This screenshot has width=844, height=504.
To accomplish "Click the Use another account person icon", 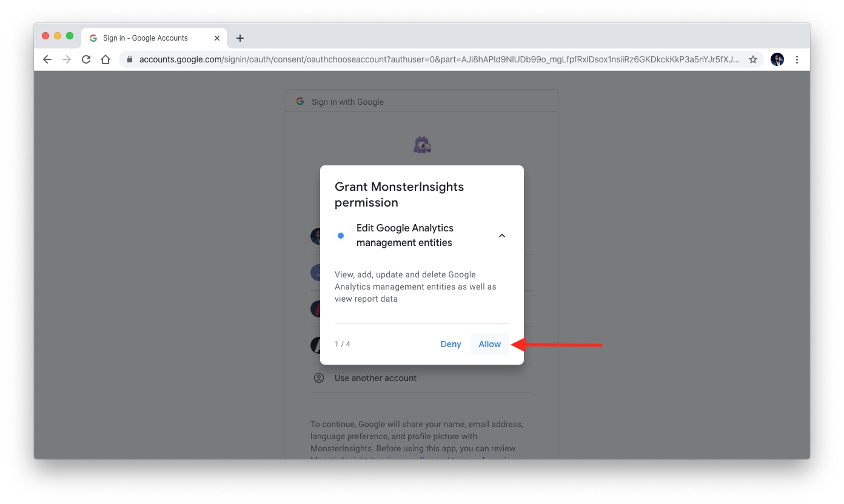I will [319, 378].
